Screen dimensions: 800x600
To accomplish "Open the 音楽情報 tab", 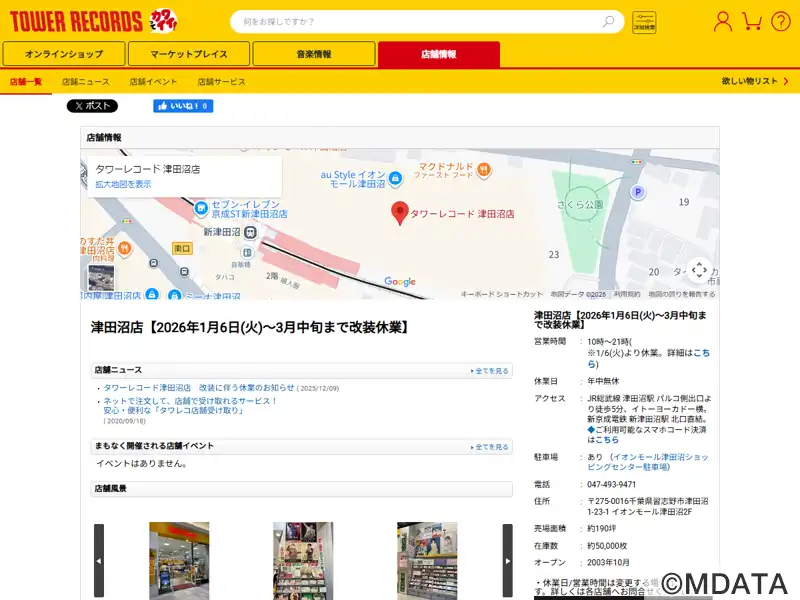I will click(x=314, y=54).
